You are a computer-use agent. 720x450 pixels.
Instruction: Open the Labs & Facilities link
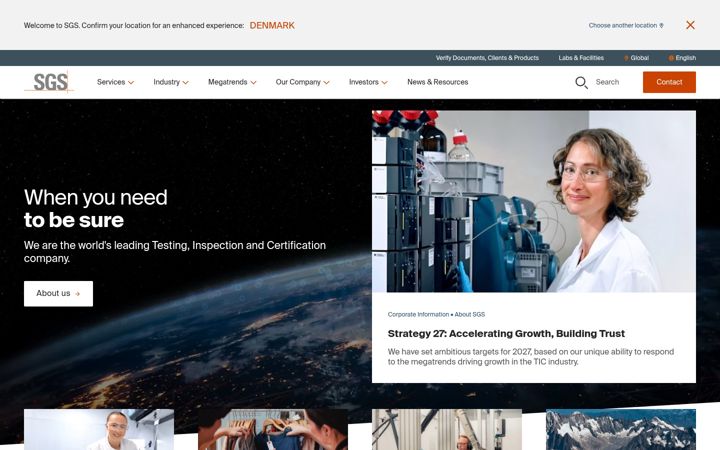pyautogui.click(x=581, y=58)
